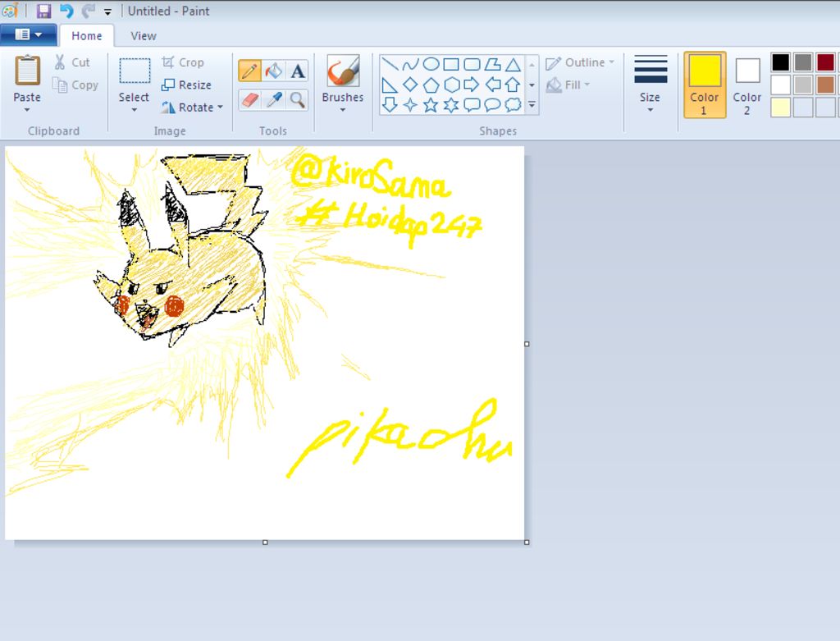Choose the Right triangle shape
The image size is (840, 641).
click(x=390, y=85)
